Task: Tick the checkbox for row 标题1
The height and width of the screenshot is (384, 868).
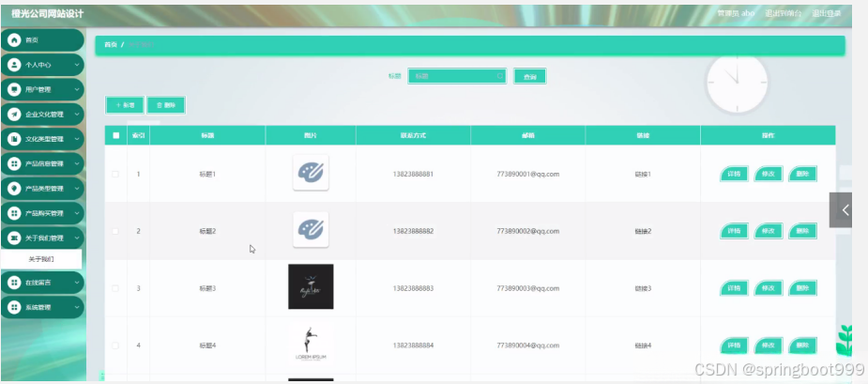Action: click(x=115, y=174)
